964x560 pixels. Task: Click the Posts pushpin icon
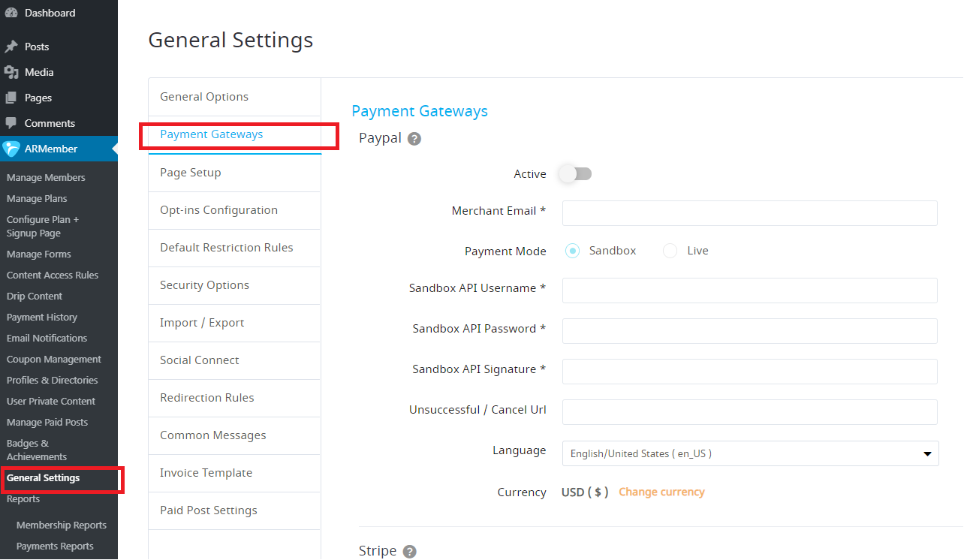11,47
